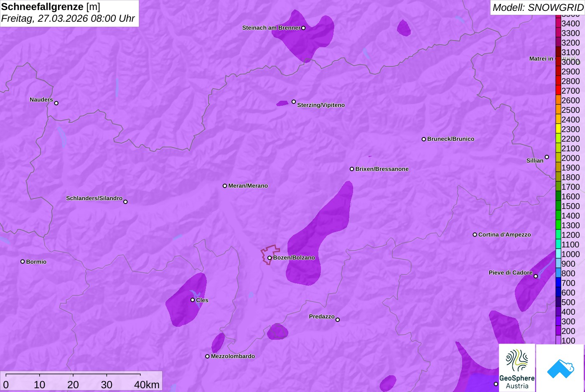Viewport: 585px width, 392px height.
Task: Select the Steinach am Brenner city marker
Action: pos(303,28)
